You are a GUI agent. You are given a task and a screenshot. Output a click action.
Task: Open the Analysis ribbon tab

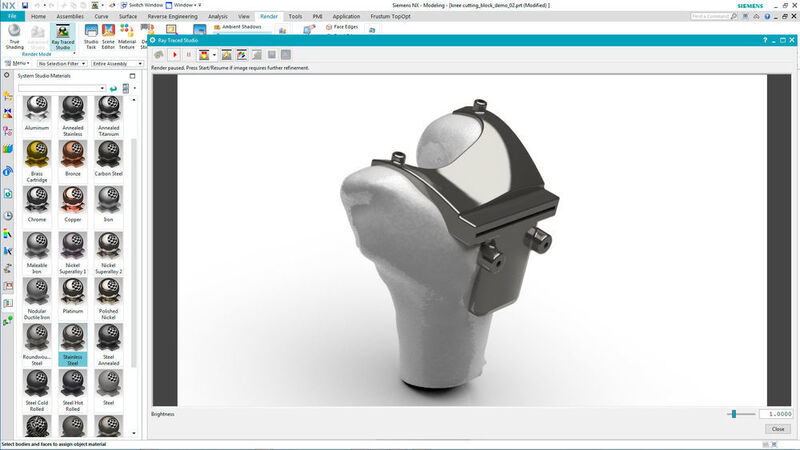point(218,16)
